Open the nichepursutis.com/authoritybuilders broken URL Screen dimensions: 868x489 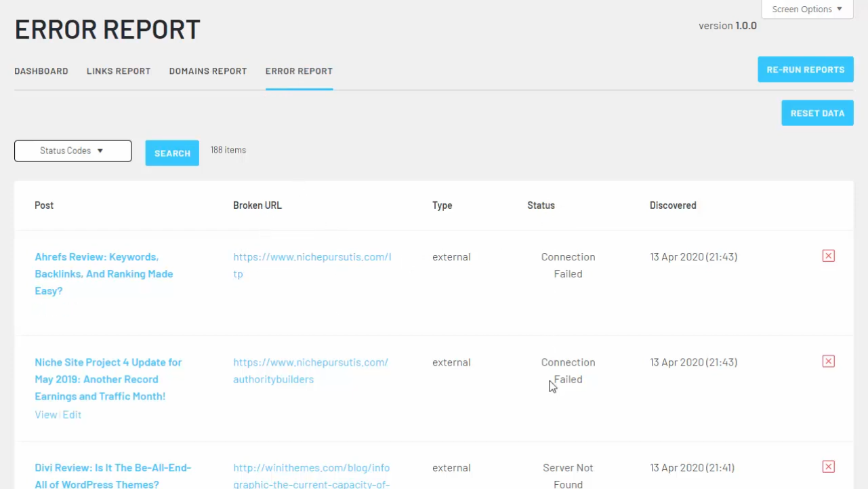pos(310,370)
